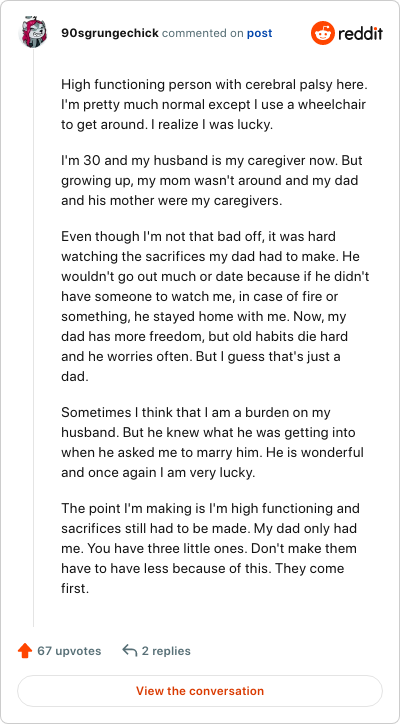The width and height of the screenshot is (400, 724).
Task: Click the paragraph starting "High functioning person"
Action: click(213, 105)
